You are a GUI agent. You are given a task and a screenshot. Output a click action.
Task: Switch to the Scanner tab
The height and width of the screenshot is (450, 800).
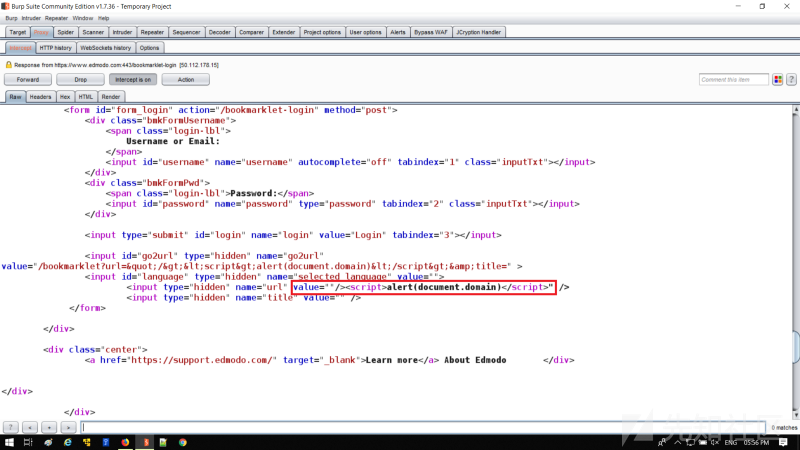pyautogui.click(x=93, y=32)
